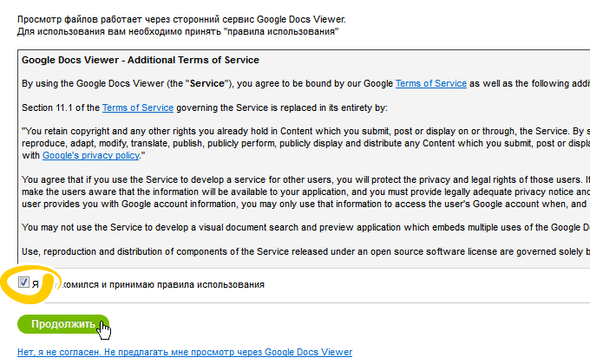Click the 'Google Docs Viewer - Additional Terms of Service' heading
The height and width of the screenshot is (364, 590).
(141, 60)
